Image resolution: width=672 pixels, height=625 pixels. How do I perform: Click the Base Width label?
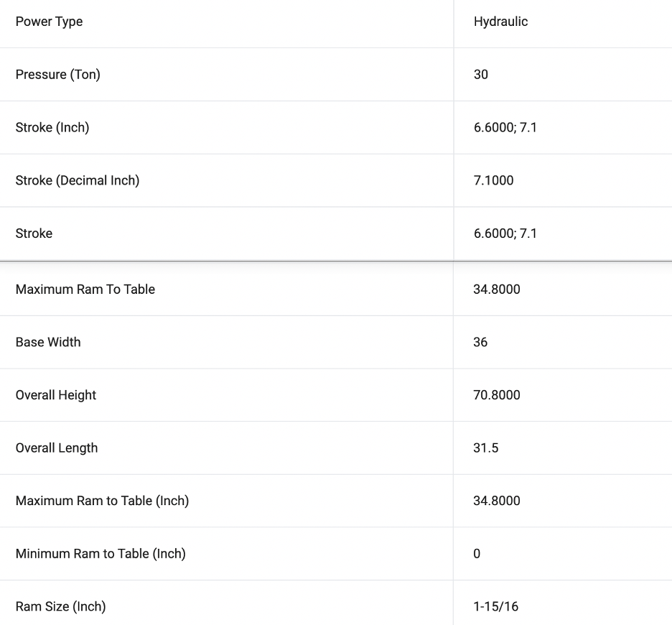[48, 342]
